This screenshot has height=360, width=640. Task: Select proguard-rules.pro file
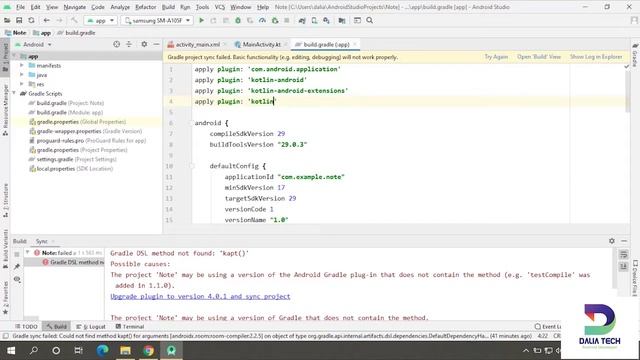tap(87, 140)
